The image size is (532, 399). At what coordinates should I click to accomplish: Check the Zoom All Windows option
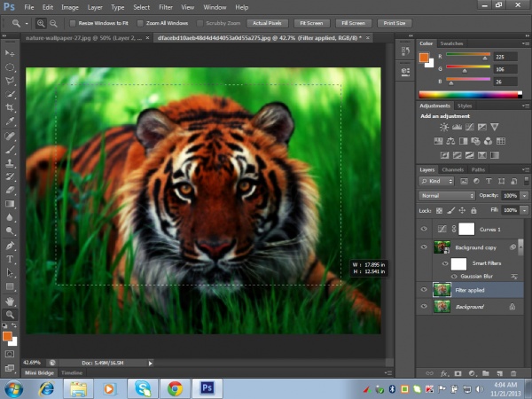[x=141, y=22]
